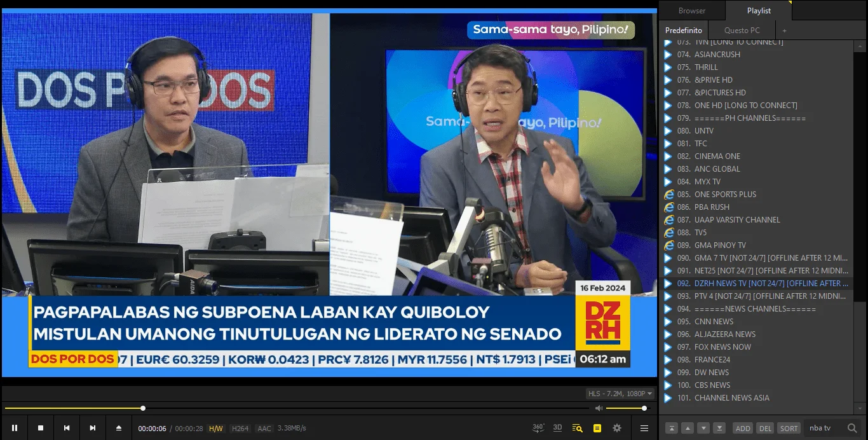Click play icon beside THRILL
This screenshot has width=868, height=440.
click(x=668, y=67)
